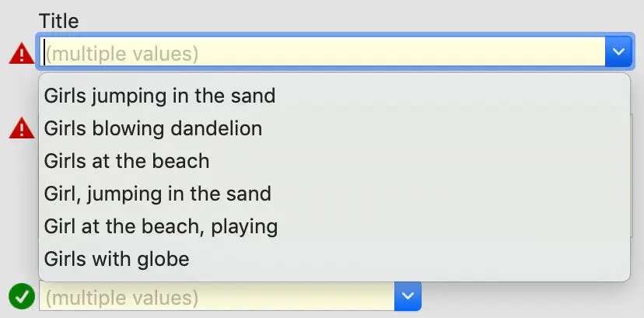Click the lower multiple values text field
Image resolution: width=644 pixels, height=318 pixels.
[x=217, y=296]
